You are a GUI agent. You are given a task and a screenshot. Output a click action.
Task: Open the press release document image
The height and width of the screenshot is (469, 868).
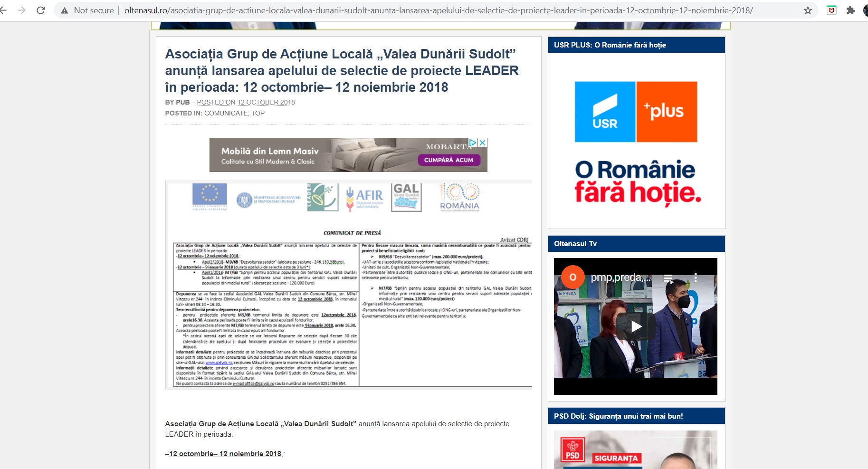(349, 285)
